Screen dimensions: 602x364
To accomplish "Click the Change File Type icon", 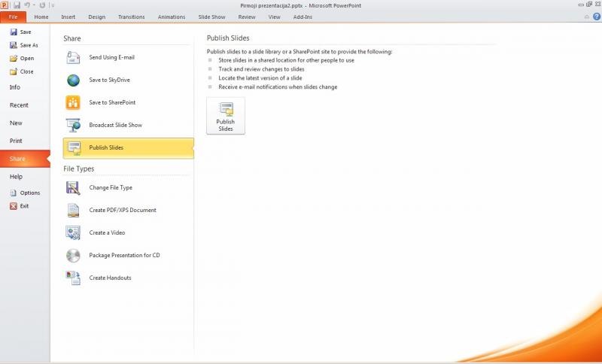I will pos(73,188).
